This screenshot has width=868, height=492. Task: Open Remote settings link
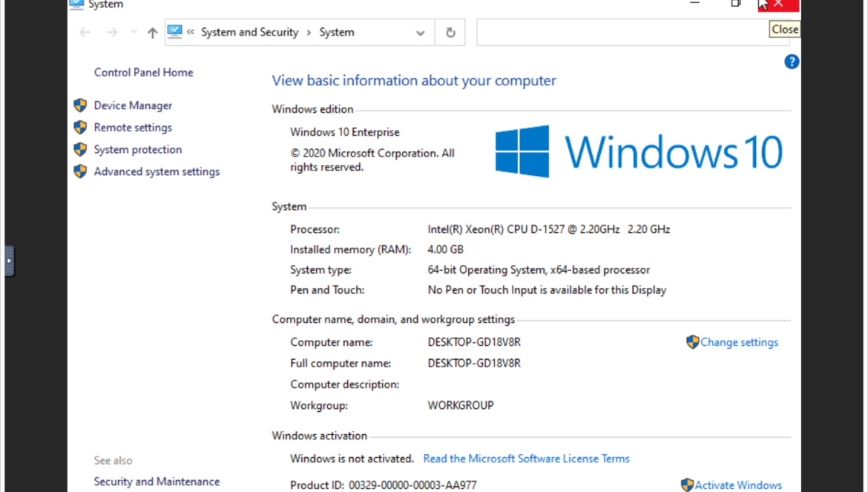coord(133,128)
